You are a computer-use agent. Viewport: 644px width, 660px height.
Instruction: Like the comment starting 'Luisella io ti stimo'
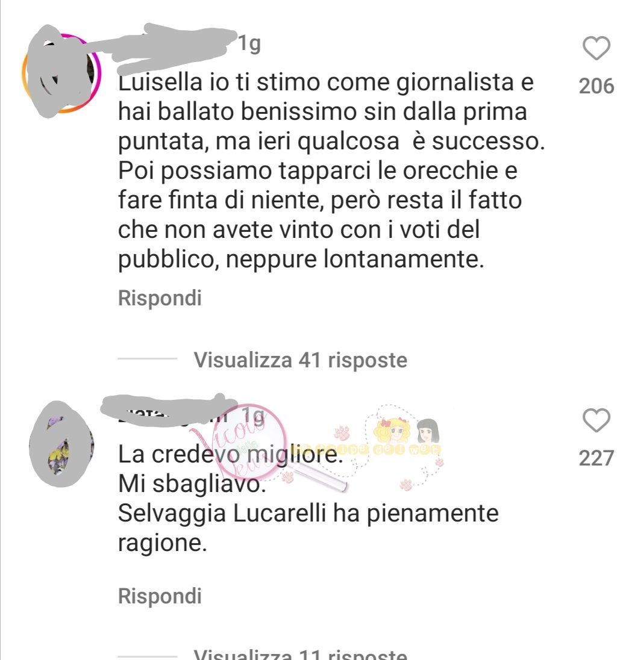(x=596, y=48)
